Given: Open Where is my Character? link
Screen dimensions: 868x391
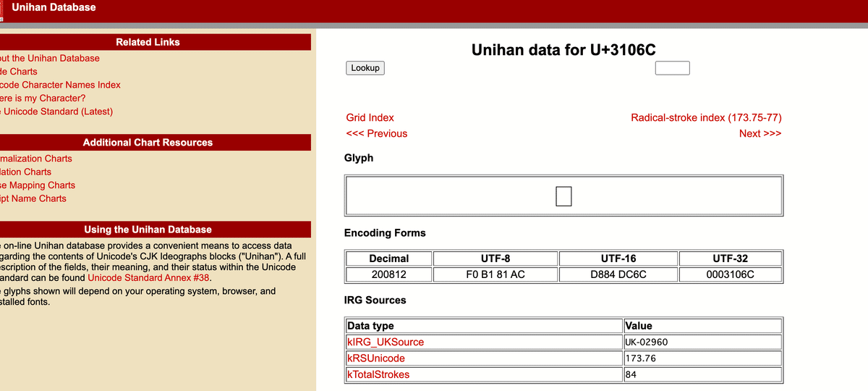Looking at the screenshot, I should (43, 98).
